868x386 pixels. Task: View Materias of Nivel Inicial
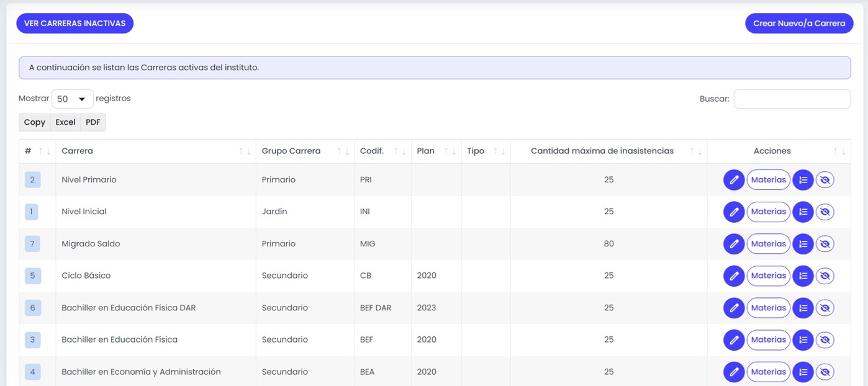pos(769,212)
